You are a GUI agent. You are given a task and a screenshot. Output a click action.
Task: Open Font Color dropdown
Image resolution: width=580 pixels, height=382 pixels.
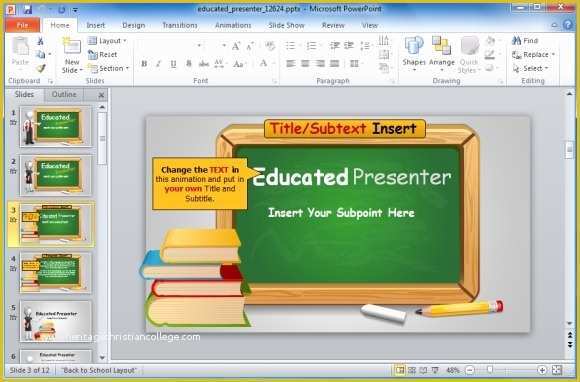pos(266,64)
